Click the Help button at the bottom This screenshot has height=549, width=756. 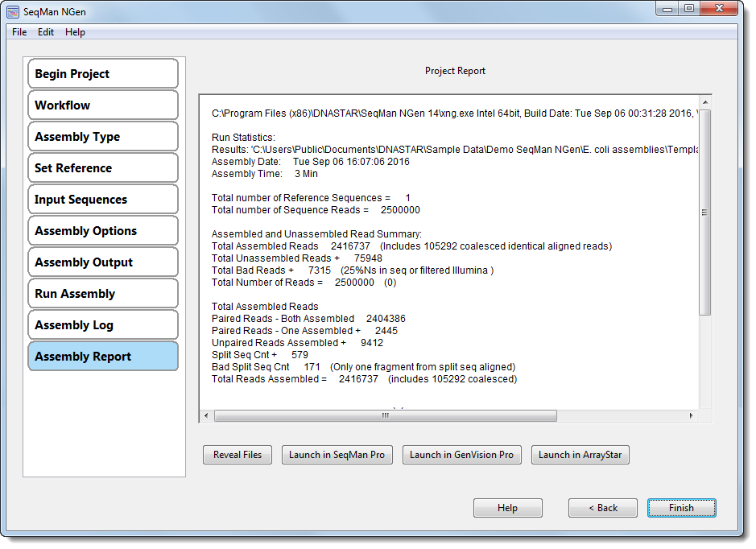click(508, 508)
